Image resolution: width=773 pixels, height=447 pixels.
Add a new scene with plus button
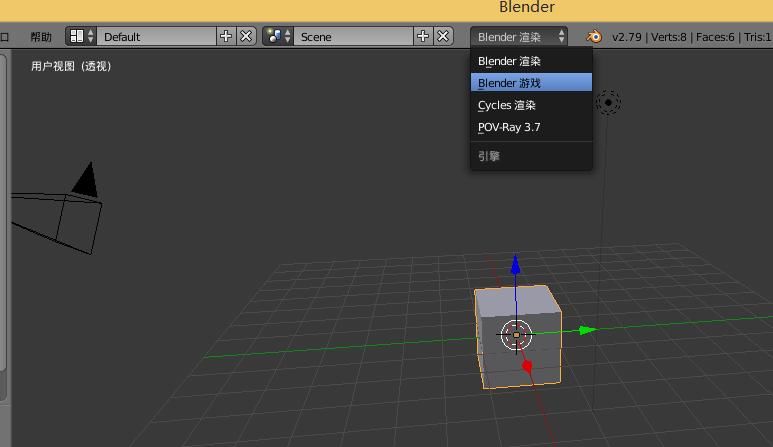tap(423, 36)
